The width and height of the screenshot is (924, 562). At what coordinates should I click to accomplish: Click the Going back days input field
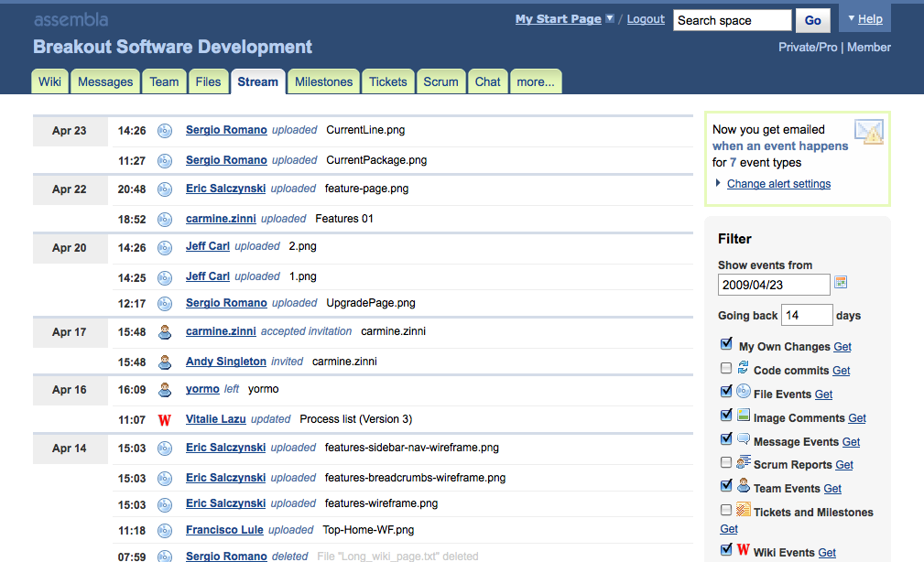(x=807, y=315)
